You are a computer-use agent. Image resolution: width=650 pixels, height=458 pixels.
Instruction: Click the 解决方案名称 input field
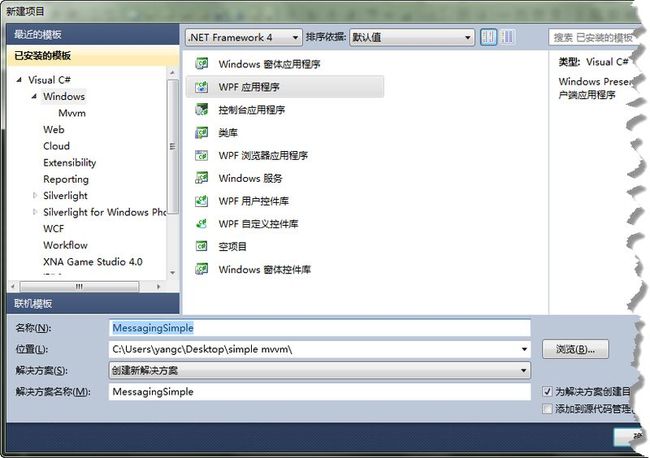click(320, 392)
